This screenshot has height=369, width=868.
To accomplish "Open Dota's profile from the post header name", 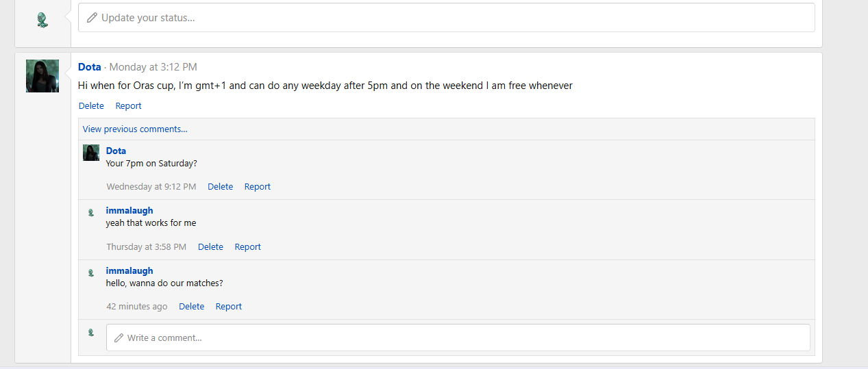I will click(x=90, y=67).
